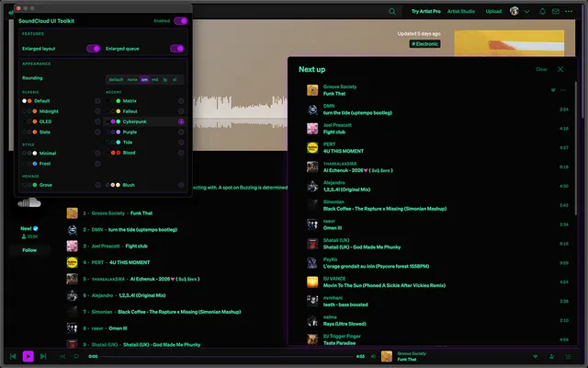Open the three-dot settings menu in header

point(569,12)
